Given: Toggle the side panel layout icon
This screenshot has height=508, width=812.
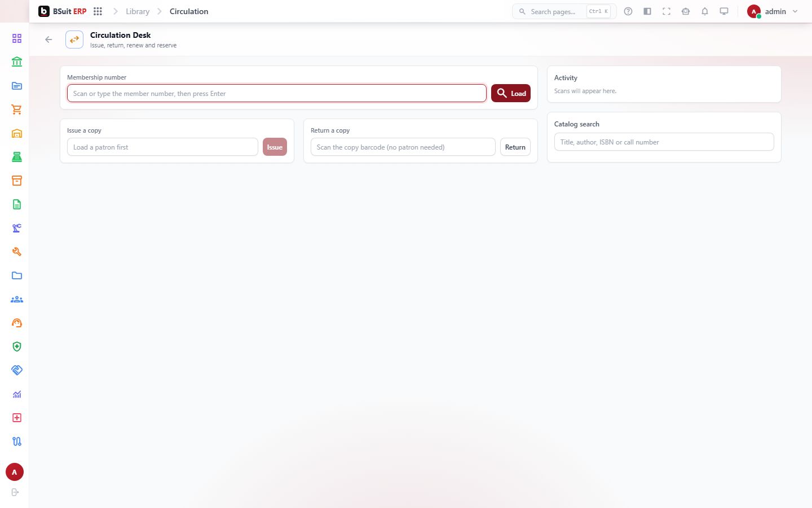Looking at the screenshot, I should (x=647, y=11).
